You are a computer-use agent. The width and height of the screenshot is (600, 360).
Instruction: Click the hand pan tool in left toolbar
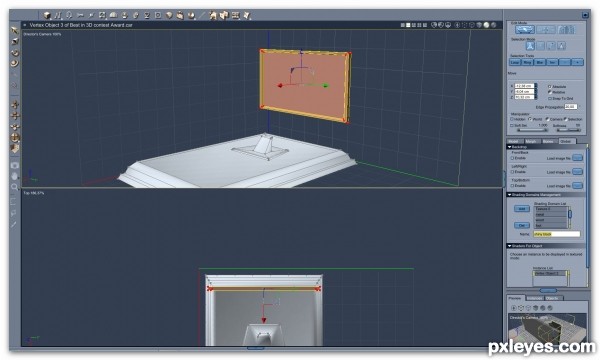15,176
